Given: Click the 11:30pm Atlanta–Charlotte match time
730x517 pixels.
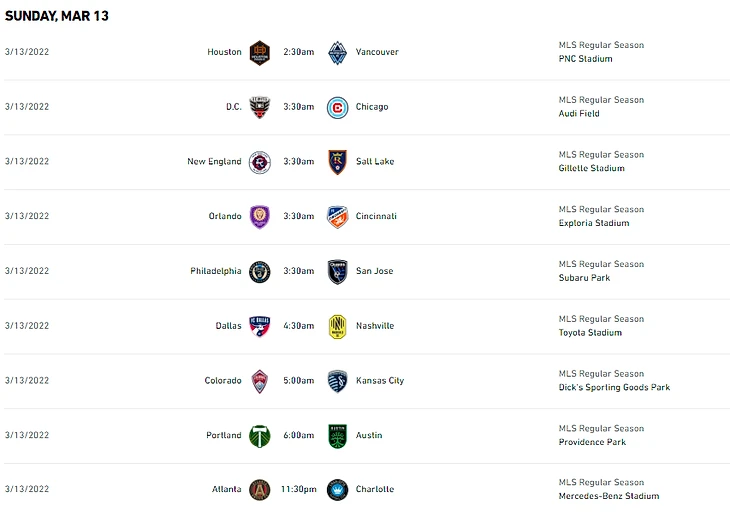Looking at the screenshot, I should tap(298, 490).
